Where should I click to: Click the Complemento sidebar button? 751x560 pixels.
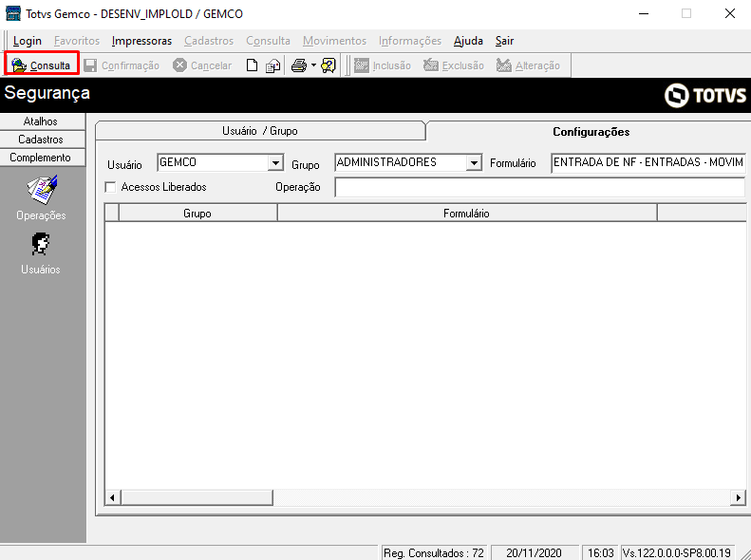pyautogui.click(x=42, y=158)
